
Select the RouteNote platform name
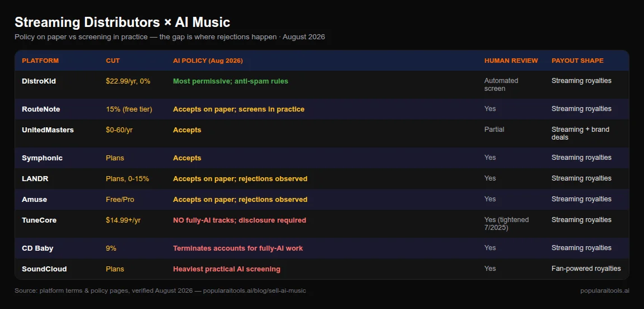pos(41,109)
